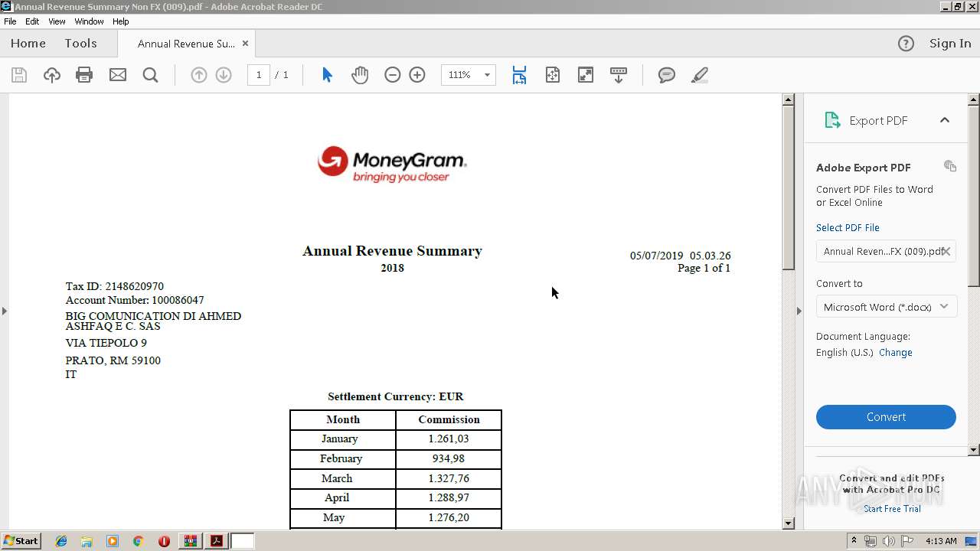Click the March commission value 1.327,76

pyautogui.click(x=449, y=478)
